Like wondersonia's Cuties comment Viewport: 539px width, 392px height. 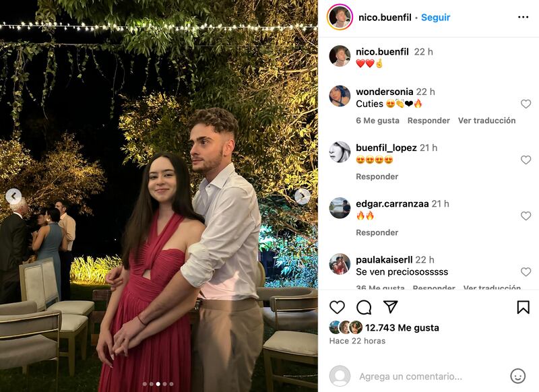(526, 104)
